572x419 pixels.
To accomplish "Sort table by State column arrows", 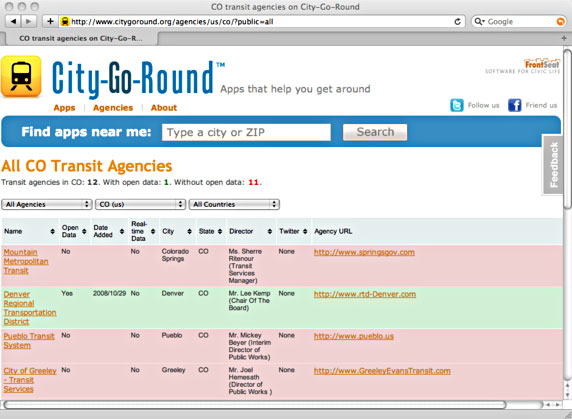I will tap(220, 231).
